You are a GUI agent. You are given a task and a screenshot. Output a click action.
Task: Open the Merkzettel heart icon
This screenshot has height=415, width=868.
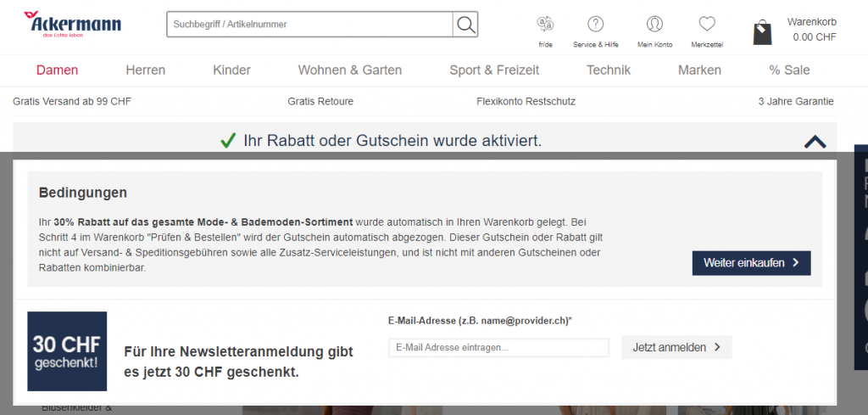pos(706,25)
